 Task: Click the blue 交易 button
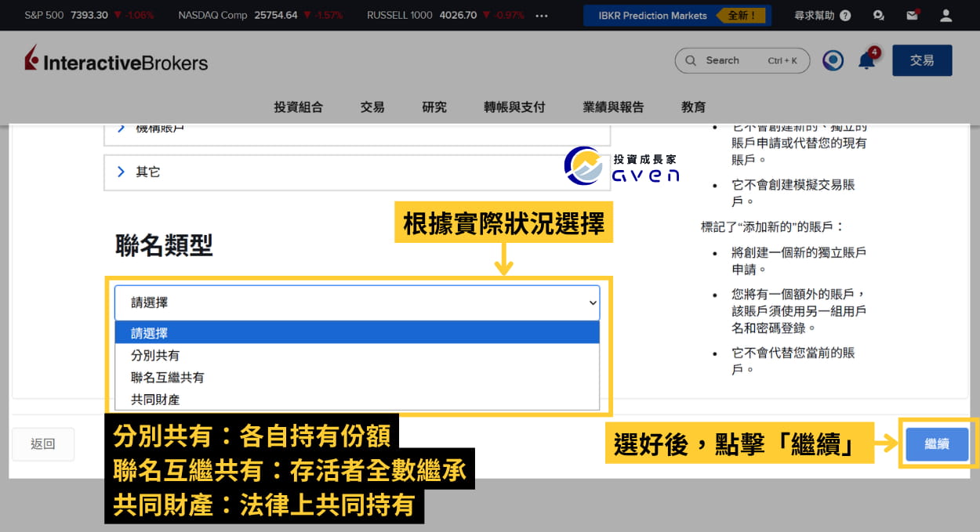[x=922, y=60]
